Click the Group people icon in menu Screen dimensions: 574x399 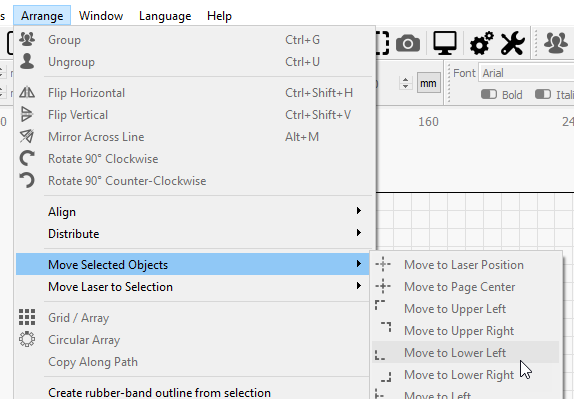point(27,39)
